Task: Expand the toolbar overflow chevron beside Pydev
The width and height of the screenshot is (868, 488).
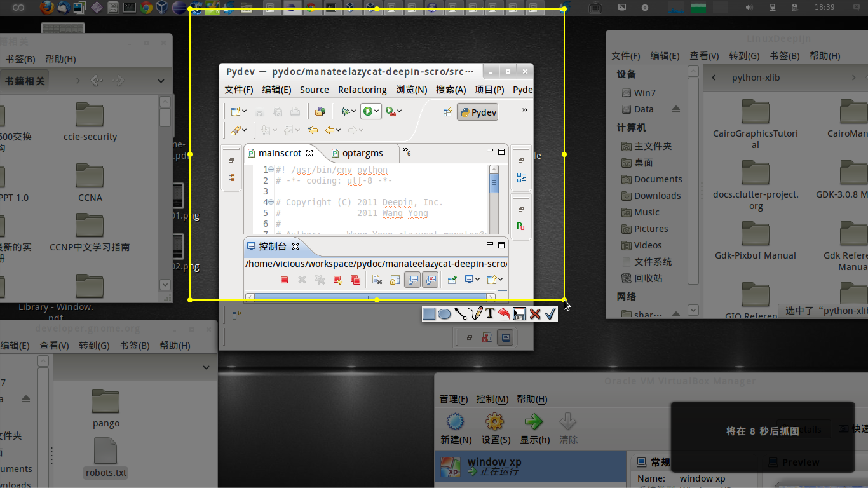Action: 525,110
